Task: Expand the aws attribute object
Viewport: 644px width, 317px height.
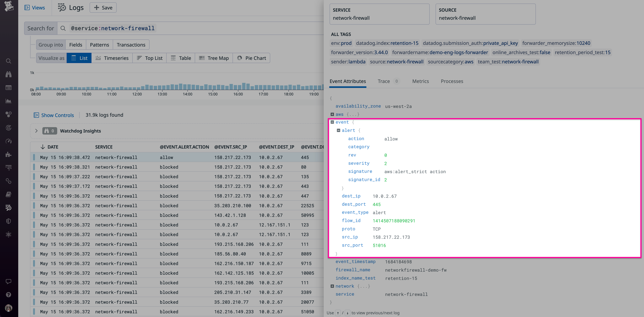Action: click(x=332, y=114)
